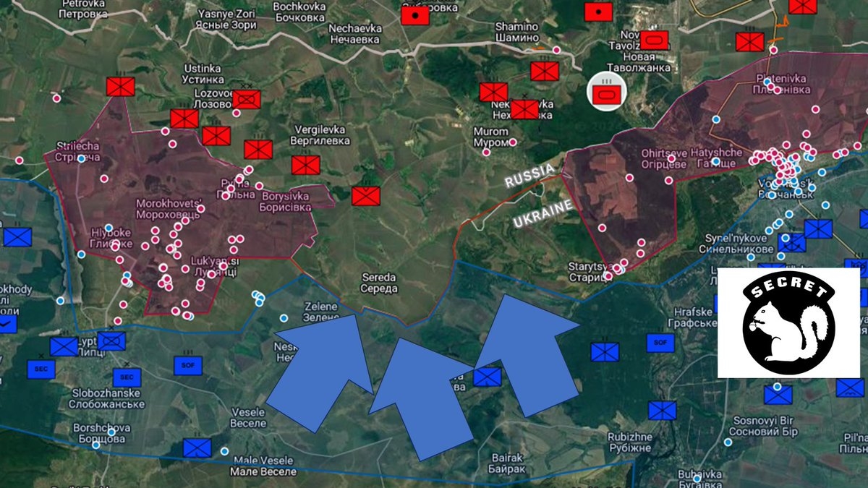Image resolution: width=868 pixels, height=488 pixels.
Task: Select blue infantry unit above Sosnovyi Bir
Action: click(778, 395)
